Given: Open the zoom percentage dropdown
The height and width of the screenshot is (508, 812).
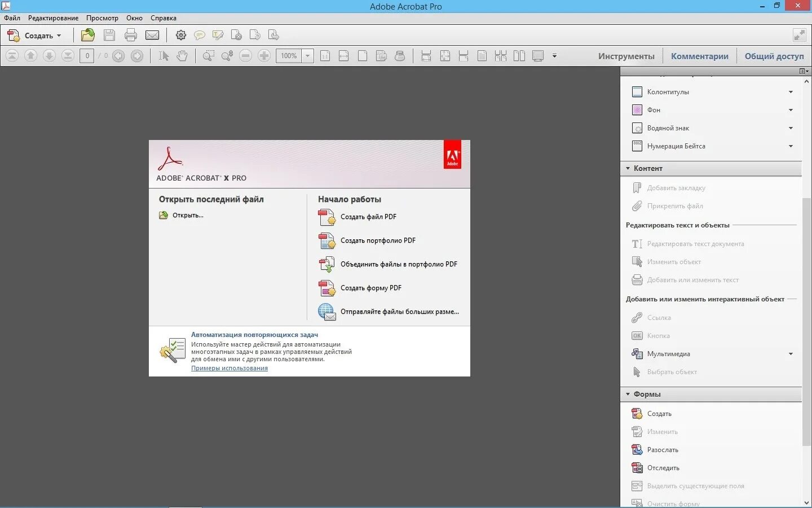Looking at the screenshot, I should 307,56.
